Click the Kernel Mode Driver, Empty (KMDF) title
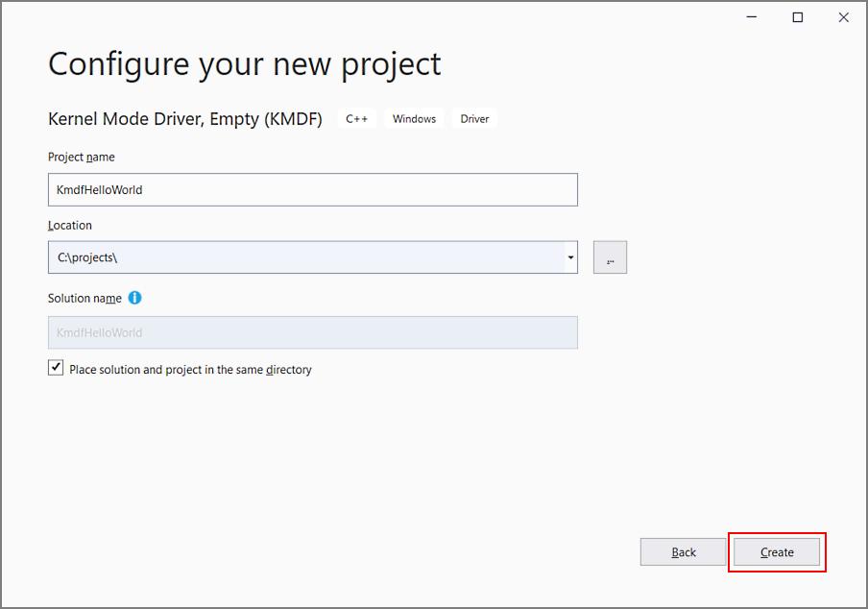 pyautogui.click(x=185, y=119)
